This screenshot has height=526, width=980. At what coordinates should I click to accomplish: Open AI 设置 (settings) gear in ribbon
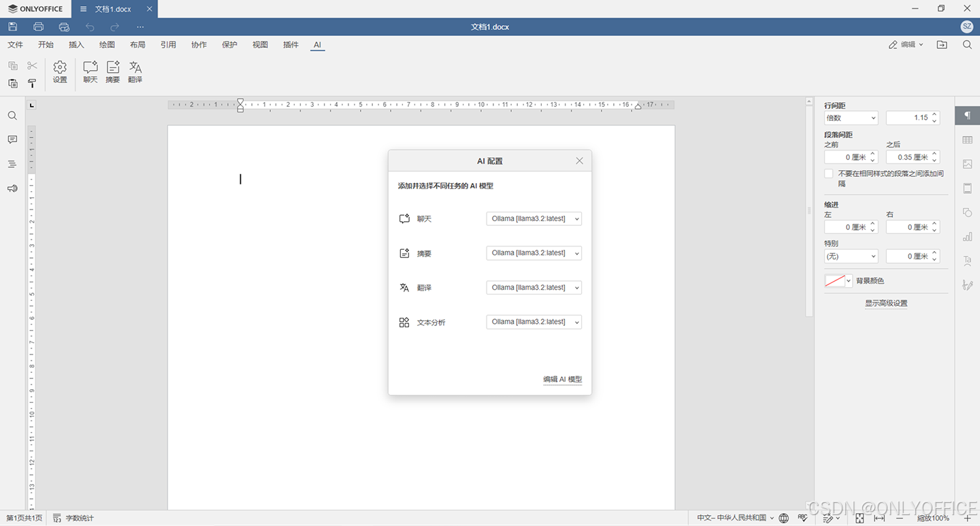pos(60,71)
